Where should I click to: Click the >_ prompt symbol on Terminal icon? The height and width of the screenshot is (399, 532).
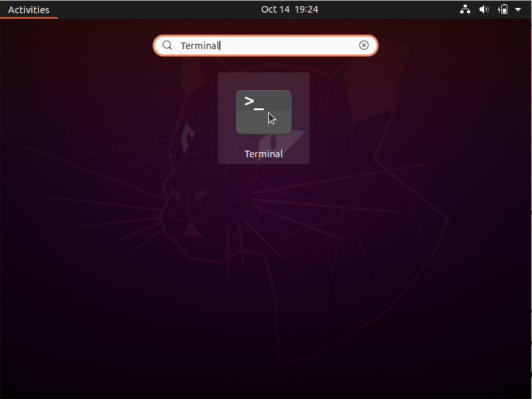[x=253, y=102]
